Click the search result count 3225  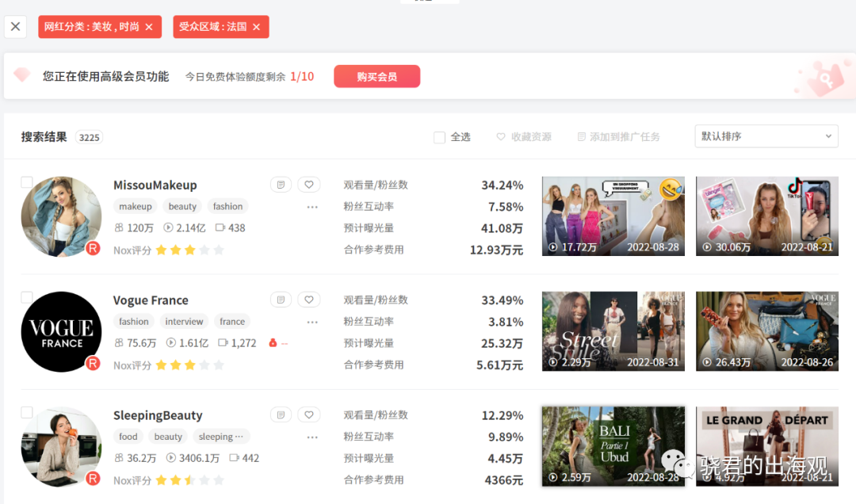[x=89, y=138]
